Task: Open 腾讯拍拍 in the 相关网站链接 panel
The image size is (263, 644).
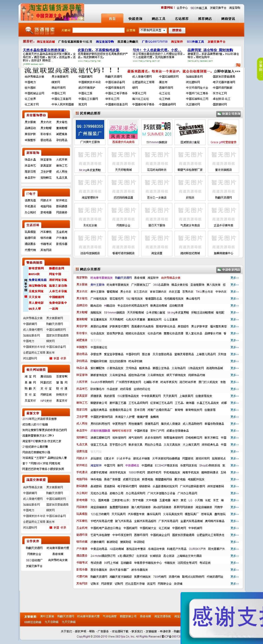Action: [46, 376]
